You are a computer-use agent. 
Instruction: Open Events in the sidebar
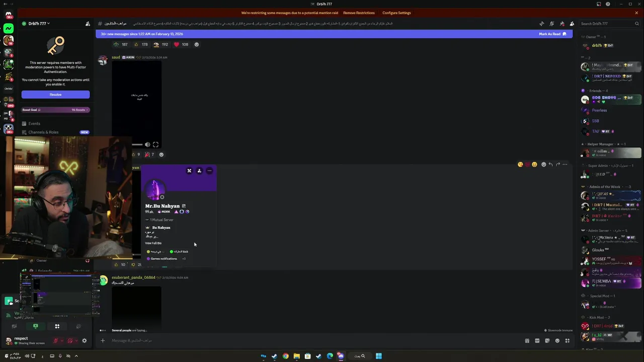point(34,124)
